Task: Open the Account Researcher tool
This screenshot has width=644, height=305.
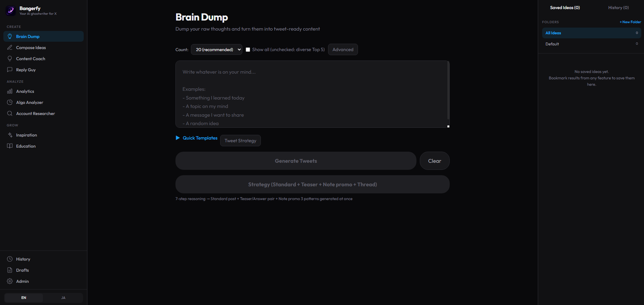Action: click(x=35, y=113)
